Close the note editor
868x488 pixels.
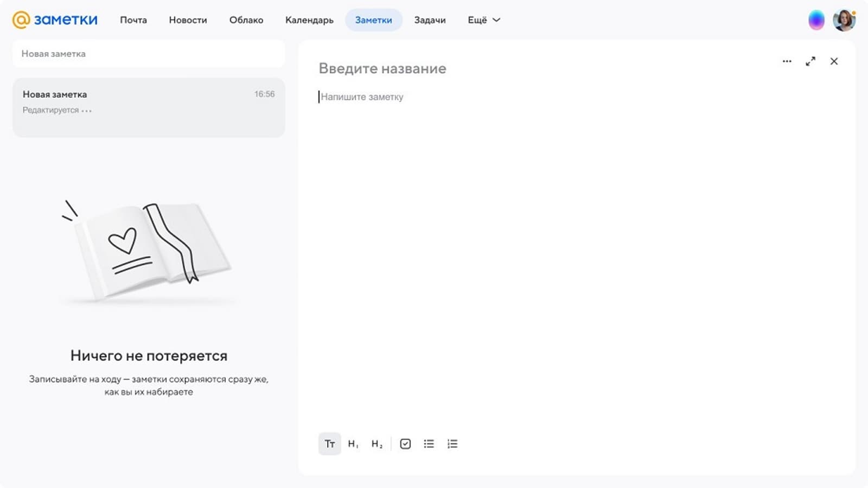click(834, 61)
